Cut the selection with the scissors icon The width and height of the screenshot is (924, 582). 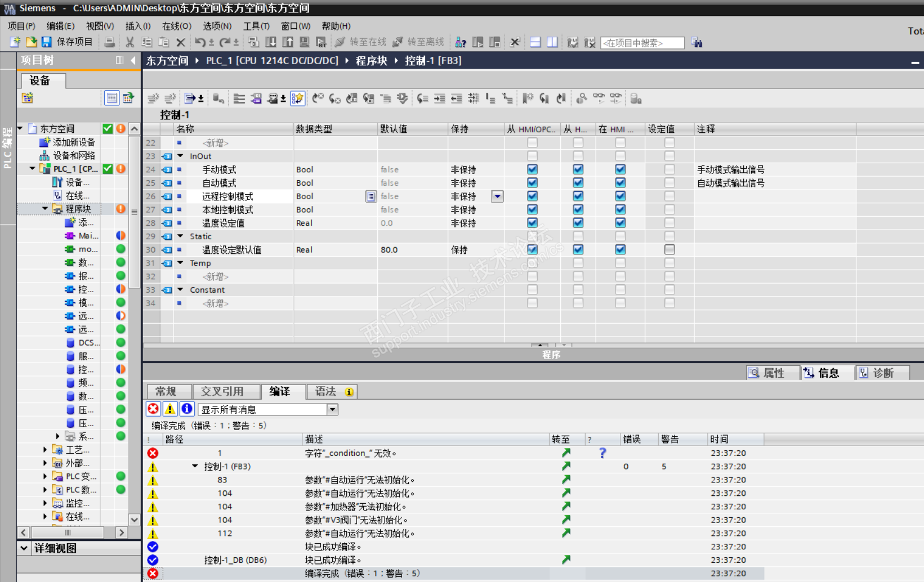130,42
